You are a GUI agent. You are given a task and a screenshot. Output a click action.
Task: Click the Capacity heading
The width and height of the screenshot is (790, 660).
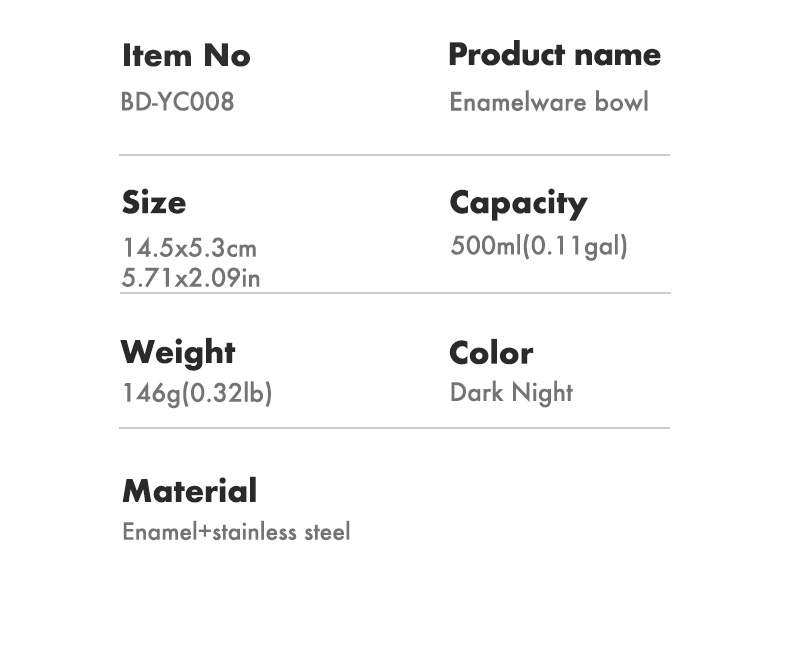518,204
